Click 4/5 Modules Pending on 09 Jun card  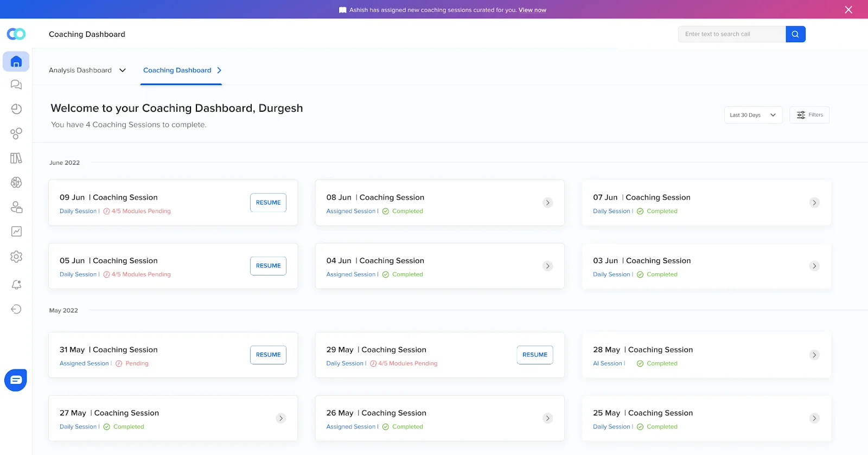click(141, 212)
